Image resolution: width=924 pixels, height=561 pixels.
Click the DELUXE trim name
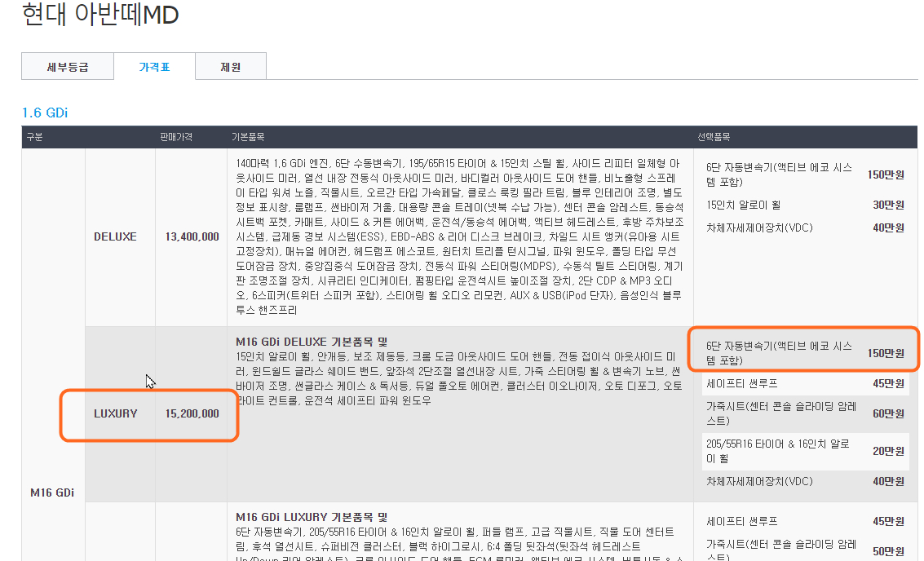[116, 237]
